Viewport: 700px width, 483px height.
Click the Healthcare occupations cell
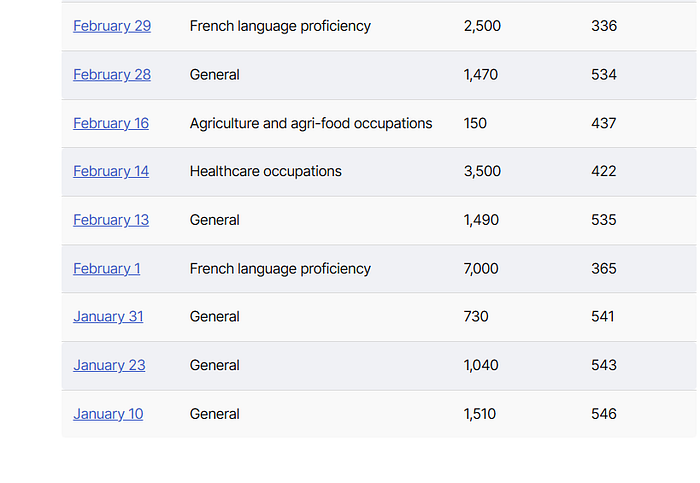(x=266, y=171)
